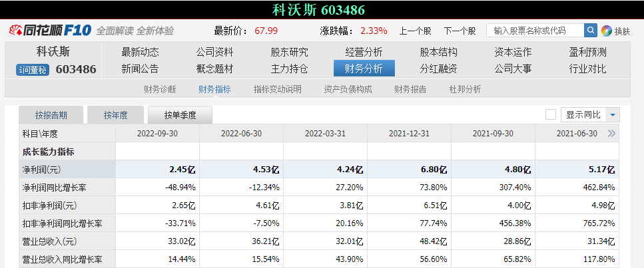
Task: Click the 2022-06-30 column header
Action: [x=242, y=134]
